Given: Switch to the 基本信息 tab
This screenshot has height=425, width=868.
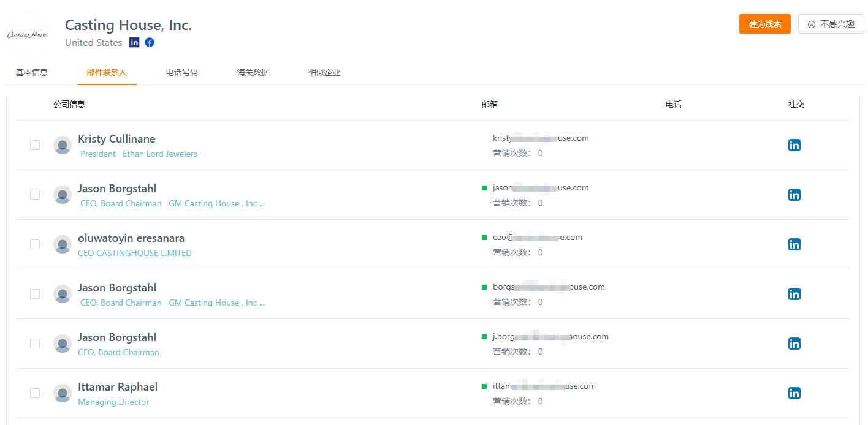Looking at the screenshot, I should click(x=32, y=72).
